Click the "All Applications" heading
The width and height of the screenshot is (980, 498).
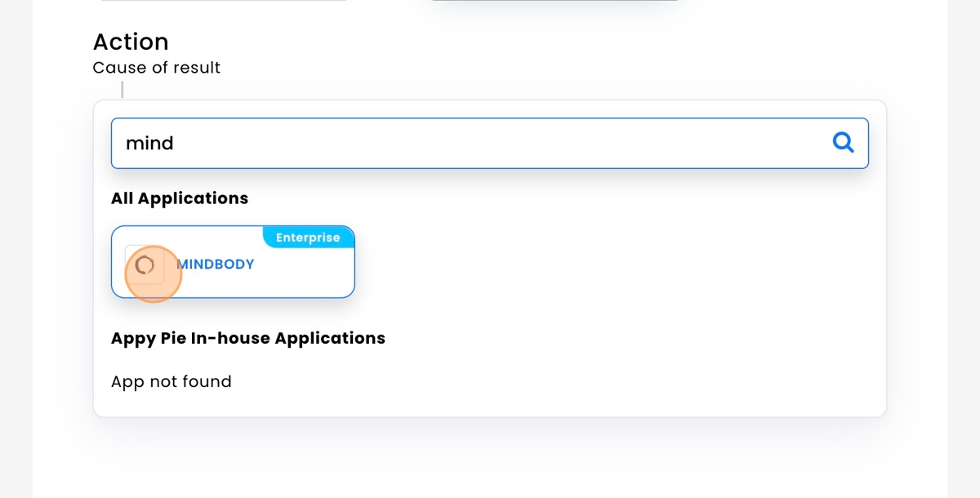[x=180, y=198]
